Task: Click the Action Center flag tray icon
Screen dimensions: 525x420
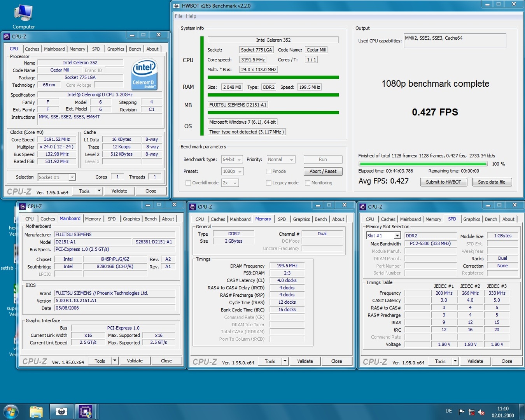Action: pyautogui.click(x=461, y=412)
